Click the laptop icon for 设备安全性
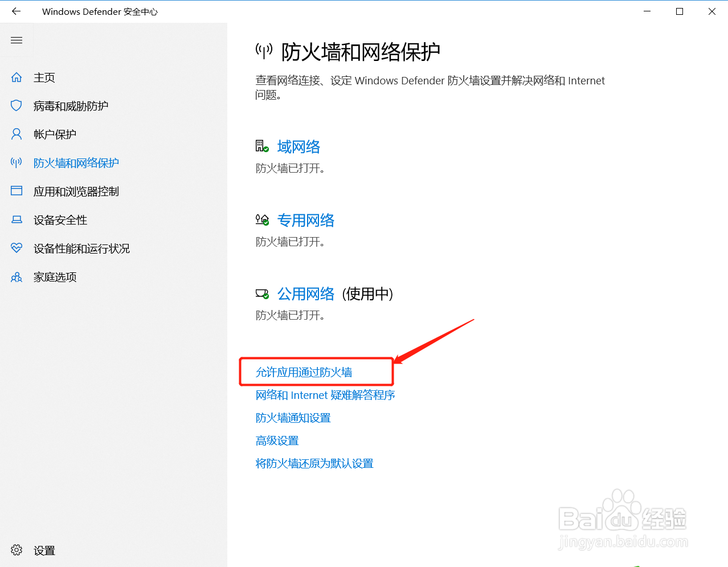The width and height of the screenshot is (728, 567). click(x=17, y=219)
